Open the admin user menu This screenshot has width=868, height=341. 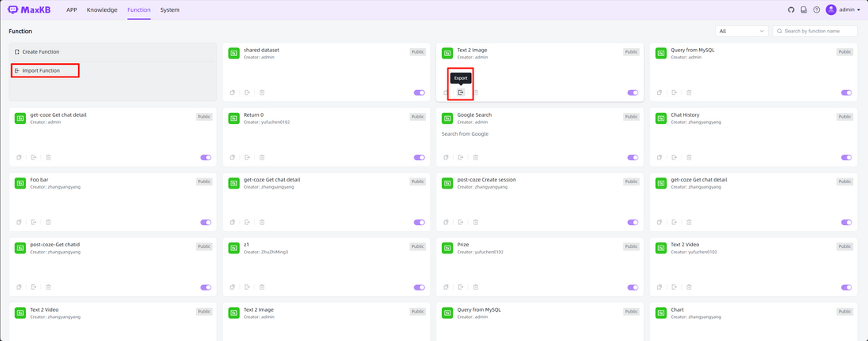pos(844,10)
